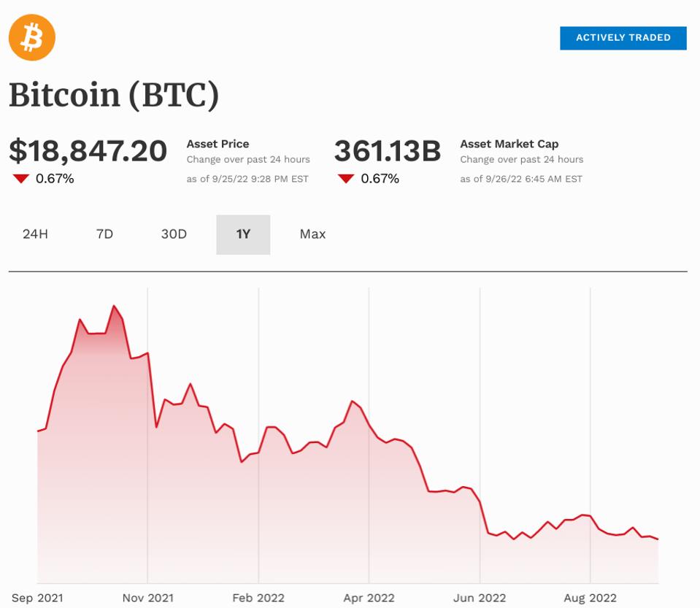Viewport: 700px width, 608px height.
Task: Switch to the 7D chart view
Action: pyautogui.click(x=104, y=234)
